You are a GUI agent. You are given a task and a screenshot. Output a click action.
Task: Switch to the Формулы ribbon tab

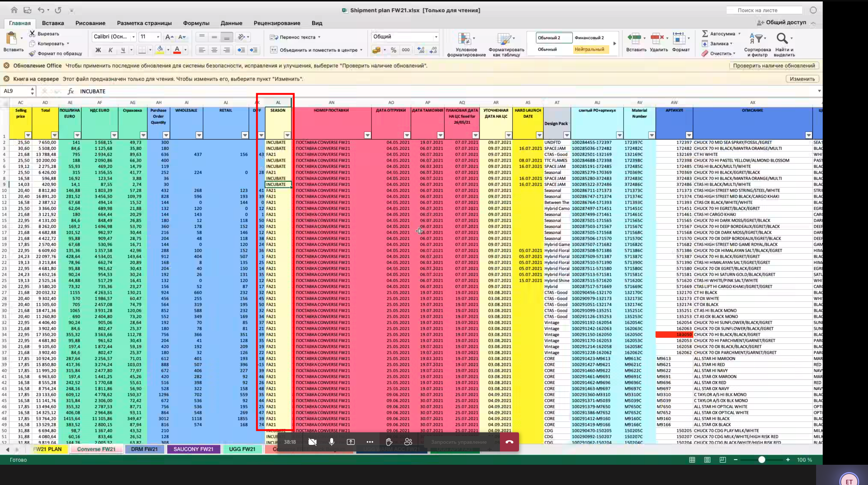196,23
